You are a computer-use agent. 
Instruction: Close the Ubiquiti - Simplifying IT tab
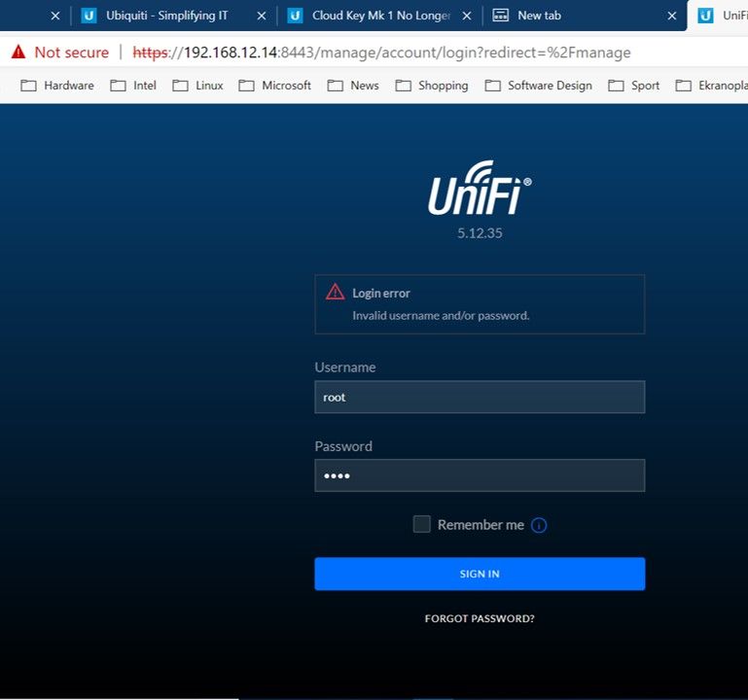pyautogui.click(x=261, y=16)
